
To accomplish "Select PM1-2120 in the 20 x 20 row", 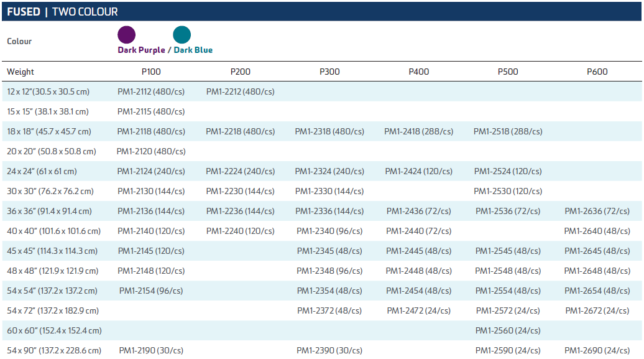I will [x=151, y=151].
